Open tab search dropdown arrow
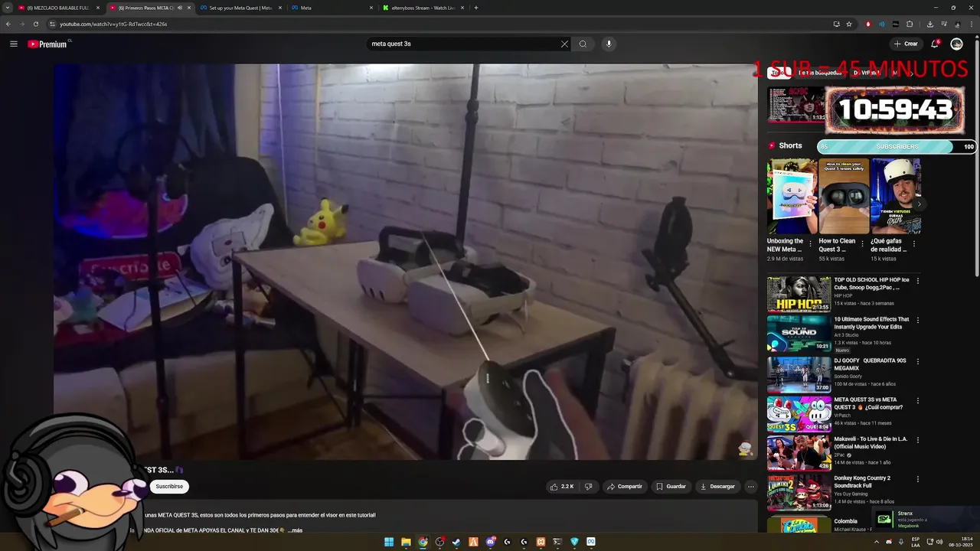Screen dimensions: 980x551 [7, 8]
